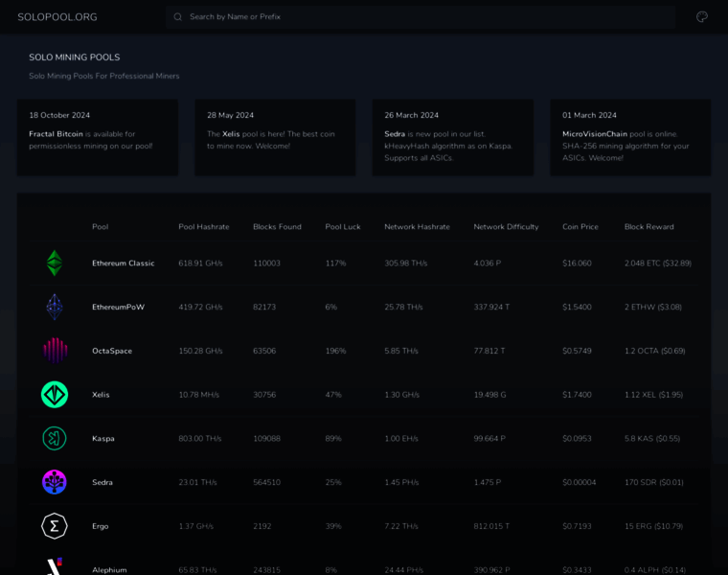Click the Pool column header
The height and width of the screenshot is (575, 728).
coord(100,227)
